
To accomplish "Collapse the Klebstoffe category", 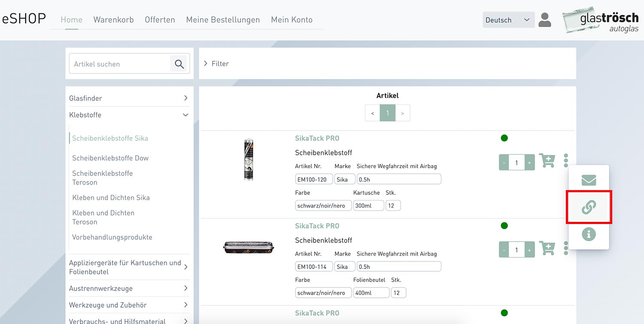I will (129, 115).
